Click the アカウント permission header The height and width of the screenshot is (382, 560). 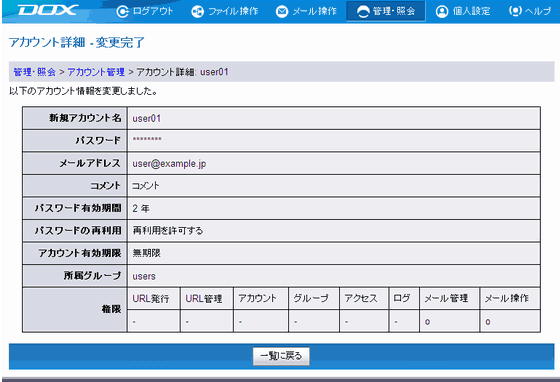[258, 298]
